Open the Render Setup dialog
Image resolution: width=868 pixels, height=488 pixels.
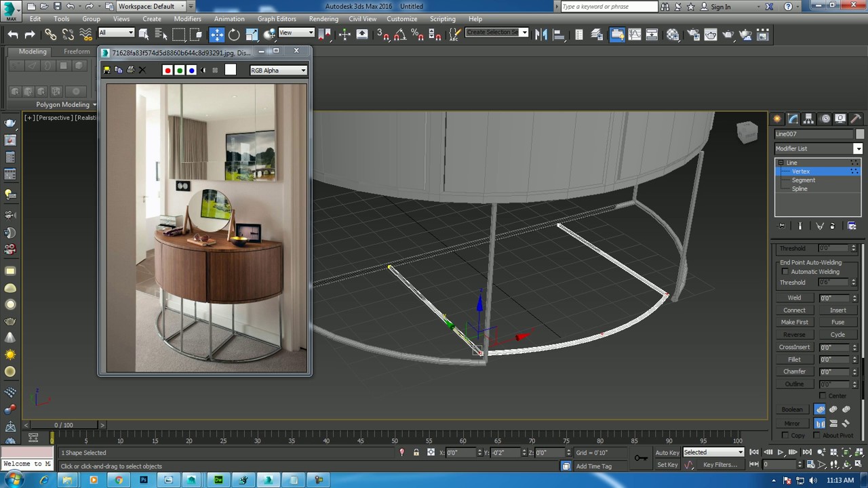tap(694, 35)
